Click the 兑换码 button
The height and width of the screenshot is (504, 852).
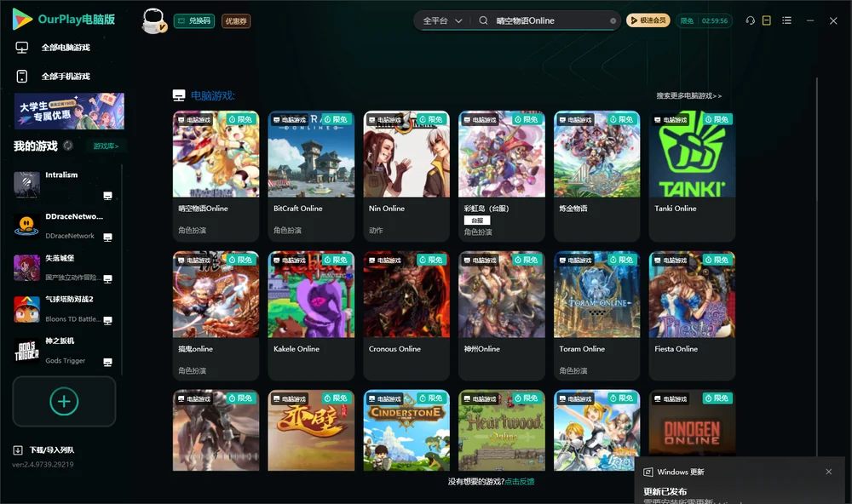(194, 21)
